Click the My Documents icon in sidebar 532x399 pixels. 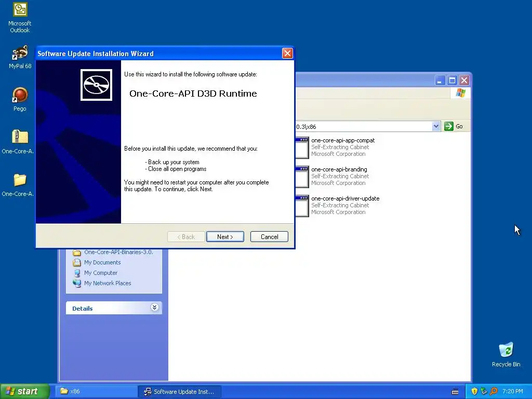pos(77,262)
